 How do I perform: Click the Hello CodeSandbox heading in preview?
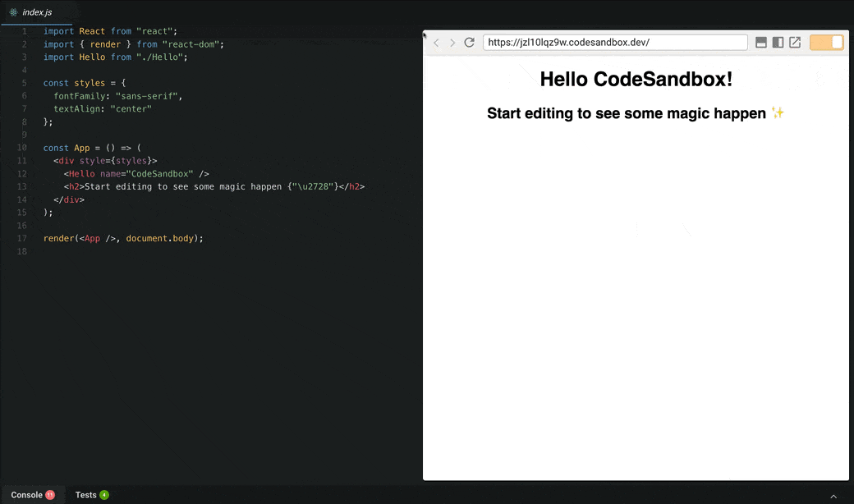[x=636, y=79]
